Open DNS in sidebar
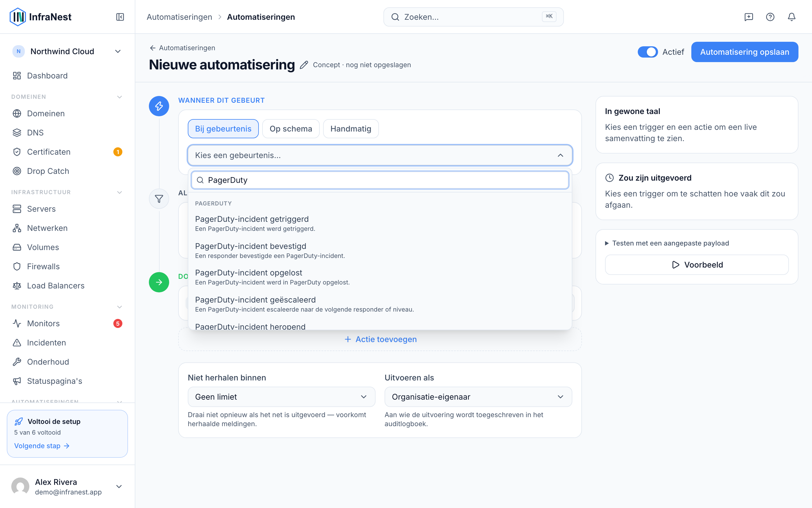 [x=67, y=133]
